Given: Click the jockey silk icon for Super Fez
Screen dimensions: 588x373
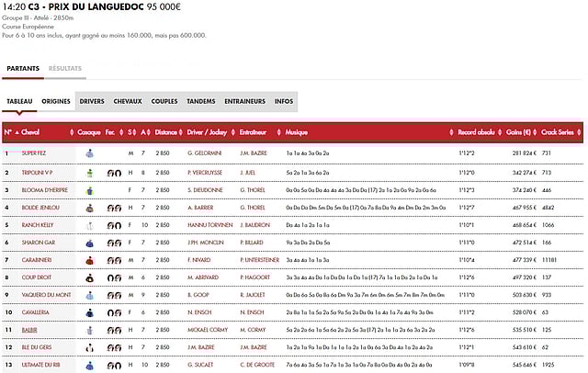Looking at the screenshot, I should (x=89, y=153).
